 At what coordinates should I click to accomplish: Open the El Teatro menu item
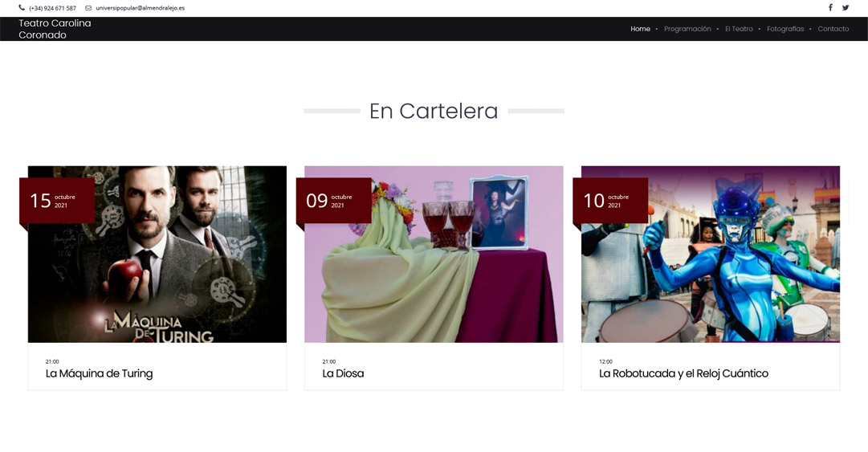[x=739, y=29]
